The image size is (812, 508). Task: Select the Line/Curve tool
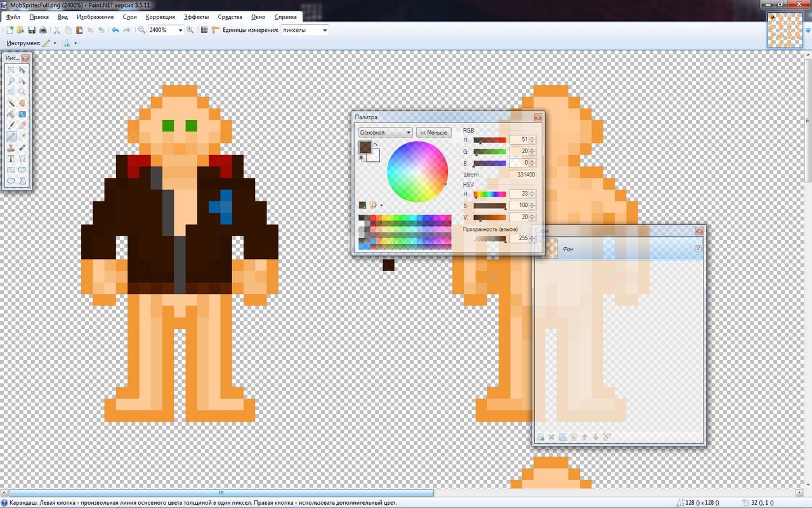click(x=22, y=159)
